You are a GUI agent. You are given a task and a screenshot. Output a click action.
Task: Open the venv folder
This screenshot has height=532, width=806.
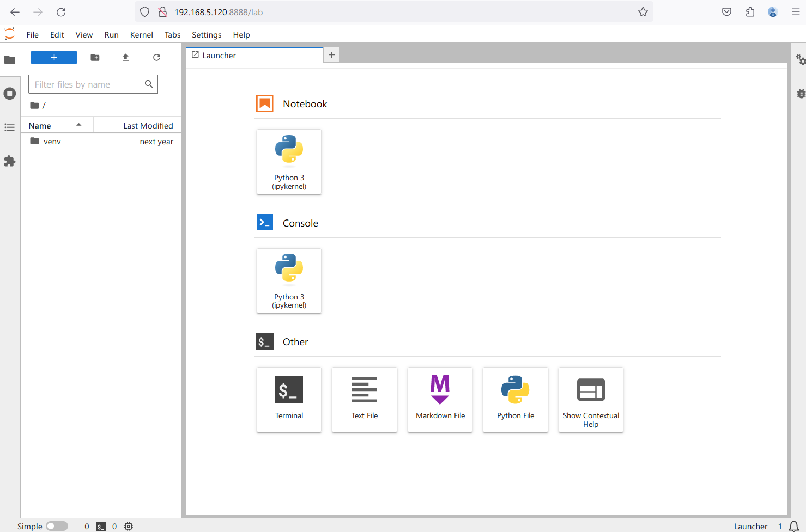[x=52, y=142]
